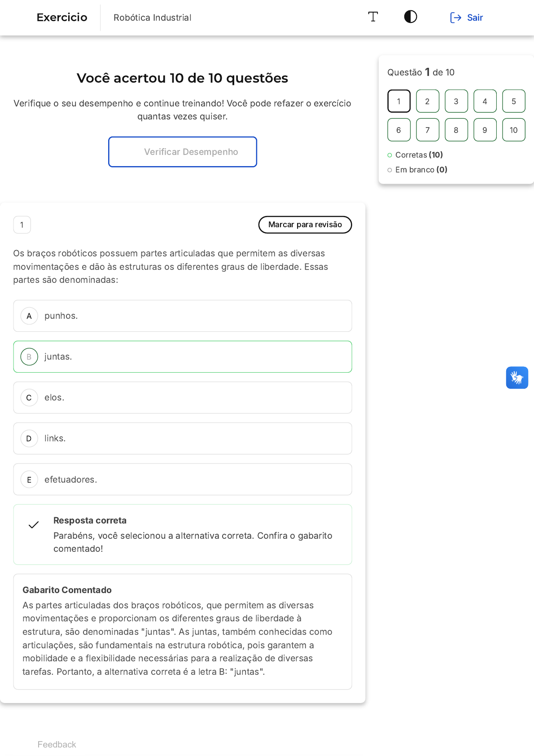Jump to question 10 in navigator
The width and height of the screenshot is (534, 756).
tap(514, 130)
